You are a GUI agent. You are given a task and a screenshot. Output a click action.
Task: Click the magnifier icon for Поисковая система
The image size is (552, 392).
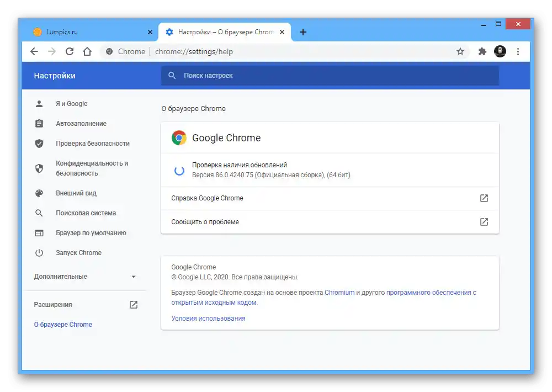click(x=39, y=213)
